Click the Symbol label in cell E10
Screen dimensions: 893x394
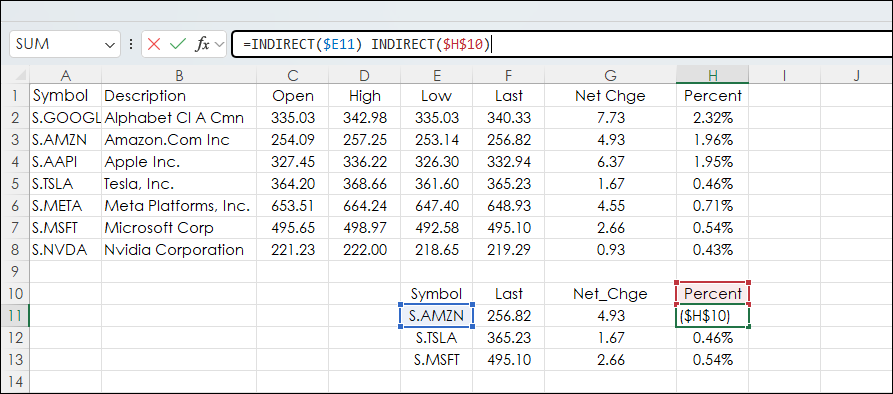tap(436, 293)
